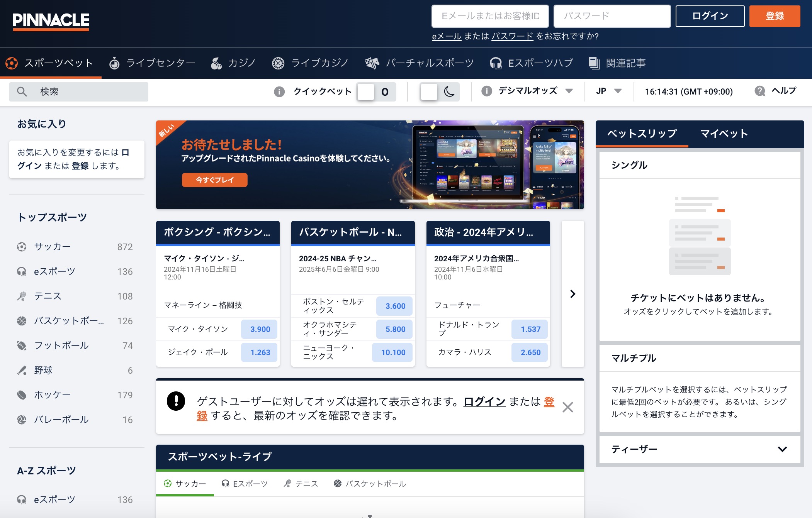This screenshot has height=518, width=812.
Task: Click ログイン link in the odds notice
Action: coord(484,401)
